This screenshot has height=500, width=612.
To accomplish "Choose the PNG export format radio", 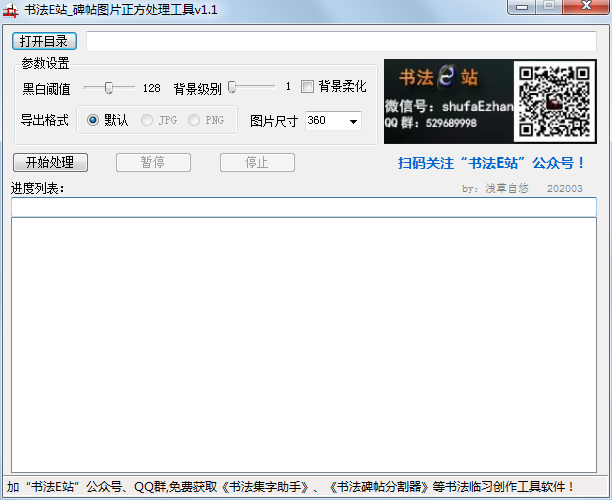I will (x=194, y=120).
